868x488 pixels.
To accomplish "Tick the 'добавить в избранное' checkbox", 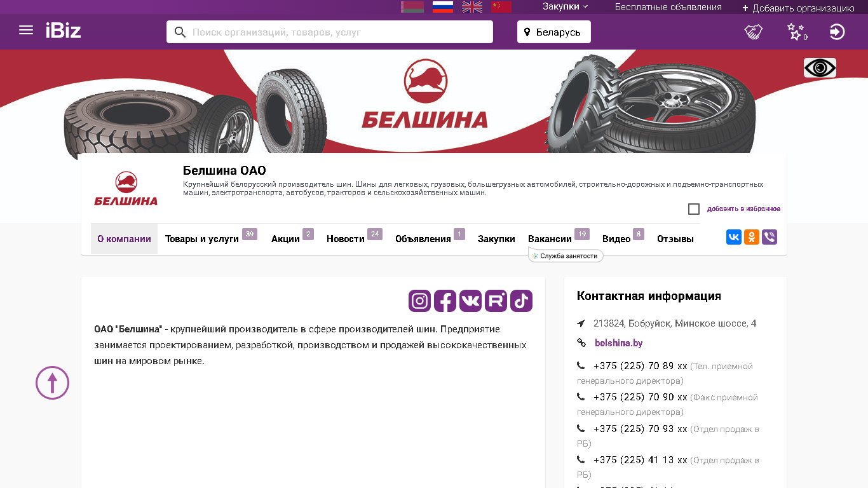I will click(x=694, y=209).
